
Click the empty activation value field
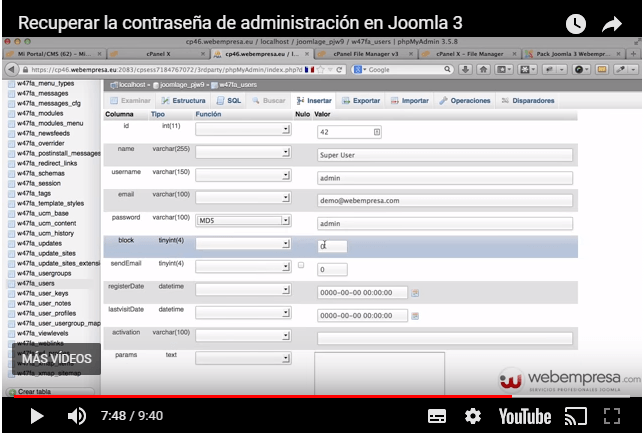pos(445,339)
